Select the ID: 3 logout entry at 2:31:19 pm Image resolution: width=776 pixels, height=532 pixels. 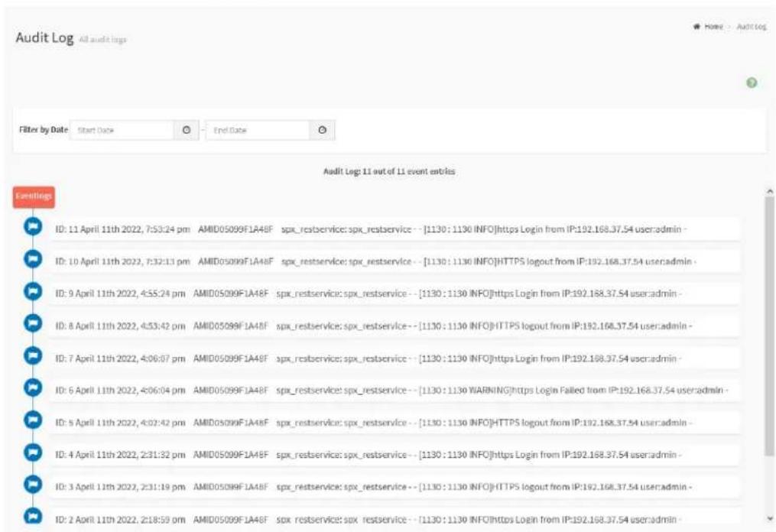[x=394, y=487]
